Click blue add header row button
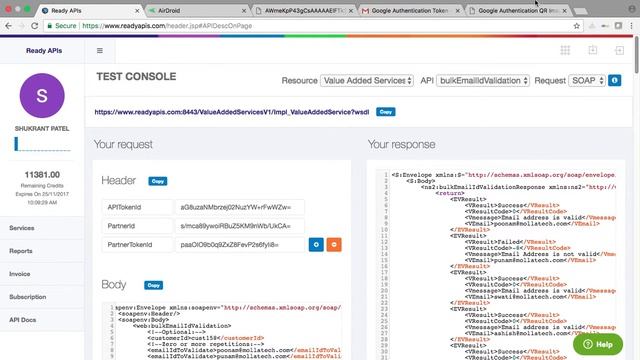Viewport: 640px width, 360px height. point(316,244)
